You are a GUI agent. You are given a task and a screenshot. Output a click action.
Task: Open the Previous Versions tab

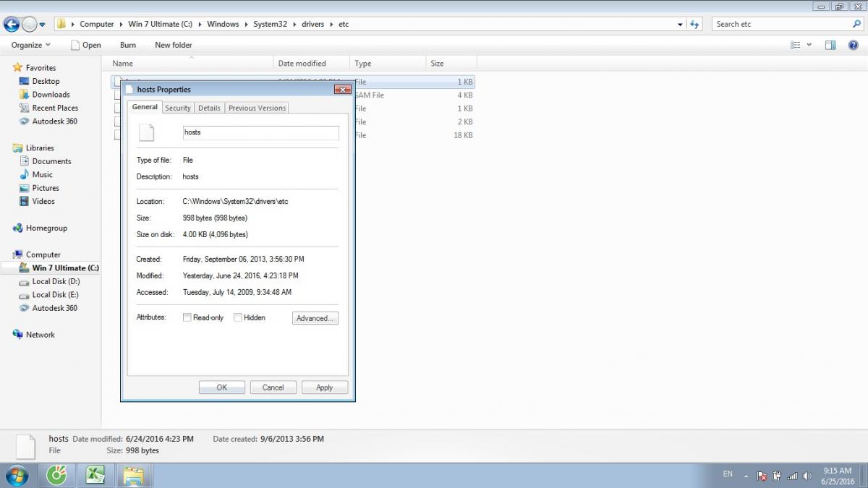point(257,108)
